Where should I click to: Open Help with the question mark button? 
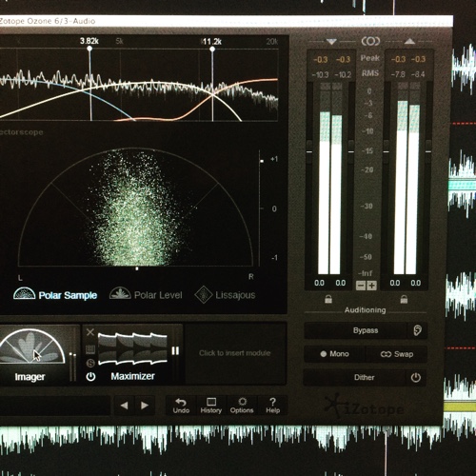click(x=272, y=406)
